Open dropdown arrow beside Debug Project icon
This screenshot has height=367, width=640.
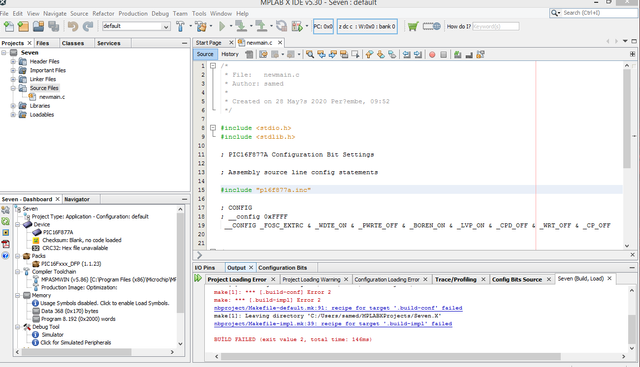point(307,26)
